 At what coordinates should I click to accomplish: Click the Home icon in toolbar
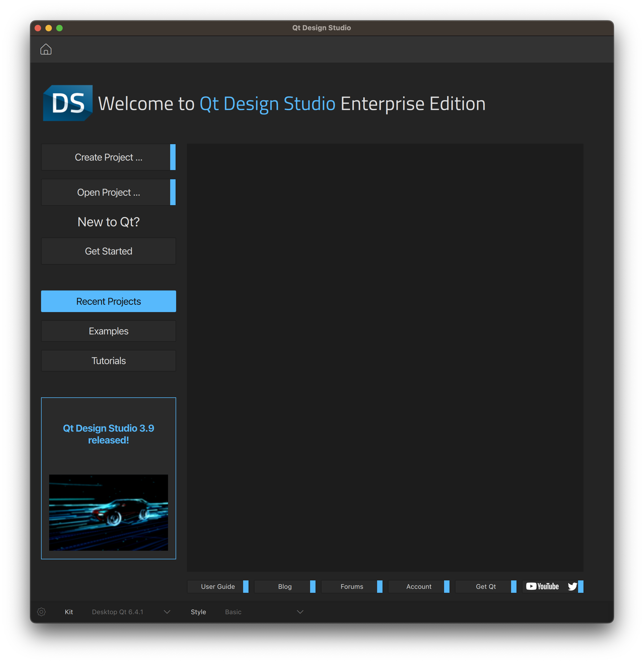click(x=46, y=49)
